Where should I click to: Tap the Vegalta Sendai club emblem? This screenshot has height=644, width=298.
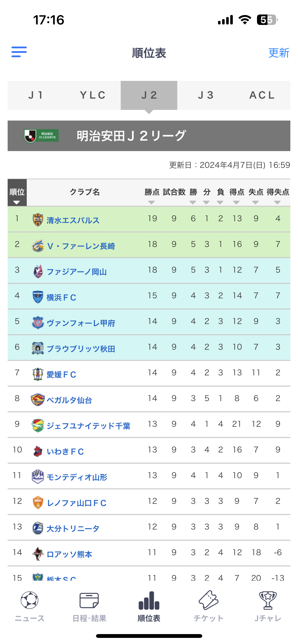click(x=38, y=400)
